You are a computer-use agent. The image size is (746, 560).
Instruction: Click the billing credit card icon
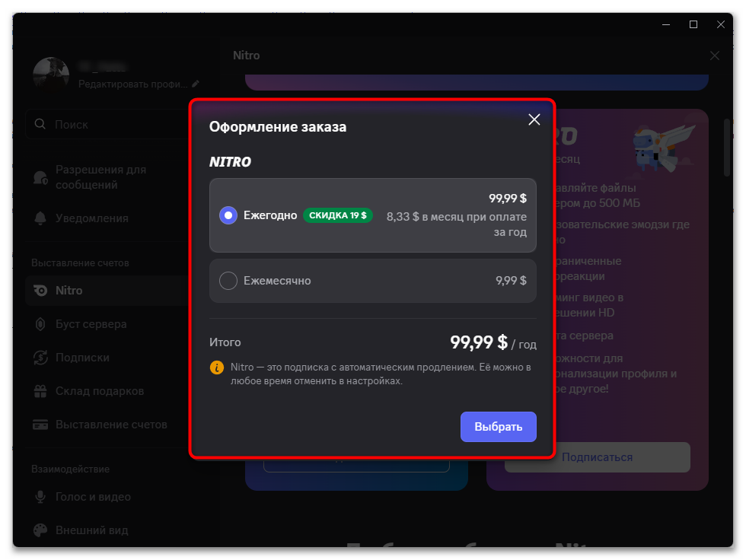[x=40, y=425]
